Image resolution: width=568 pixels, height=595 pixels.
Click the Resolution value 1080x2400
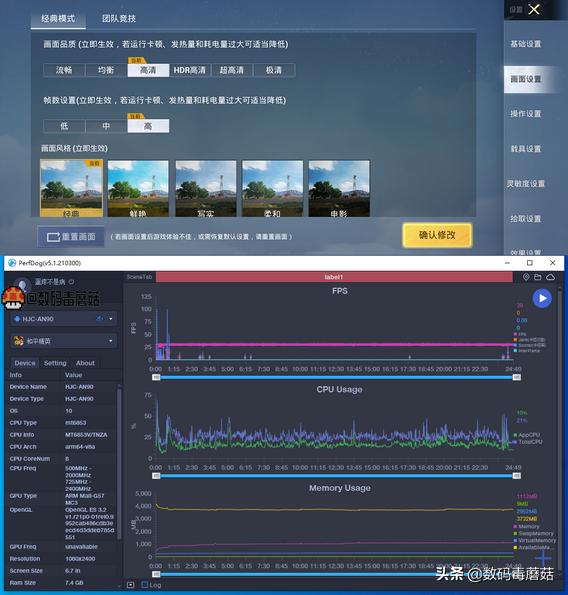[80, 559]
